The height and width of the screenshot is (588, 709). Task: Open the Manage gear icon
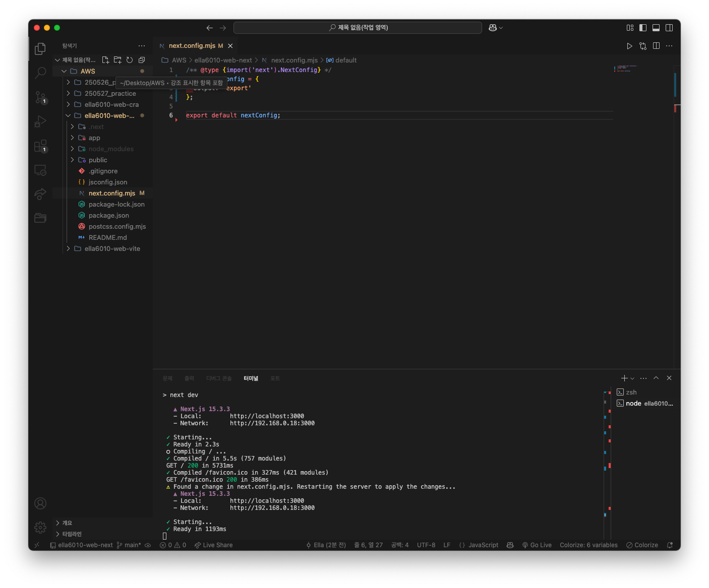point(40,528)
